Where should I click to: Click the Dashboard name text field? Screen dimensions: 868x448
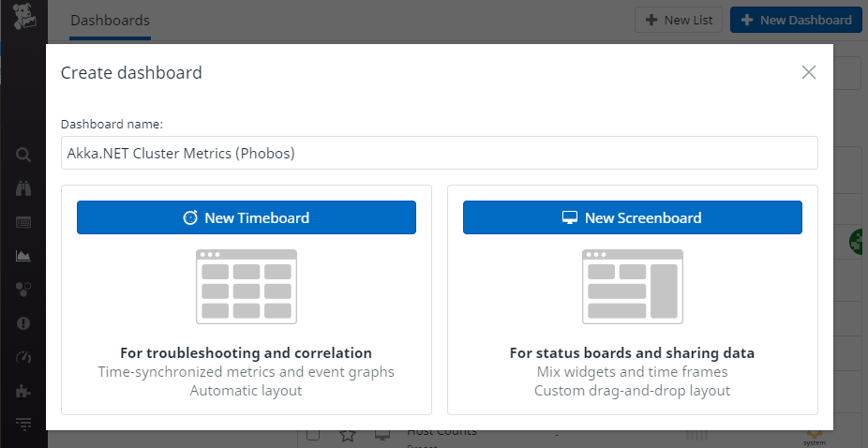coord(439,153)
